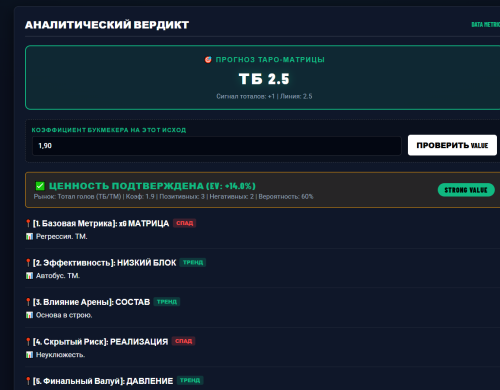Click the chart icon next to Основа в строю.

click(x=29, y=315)
